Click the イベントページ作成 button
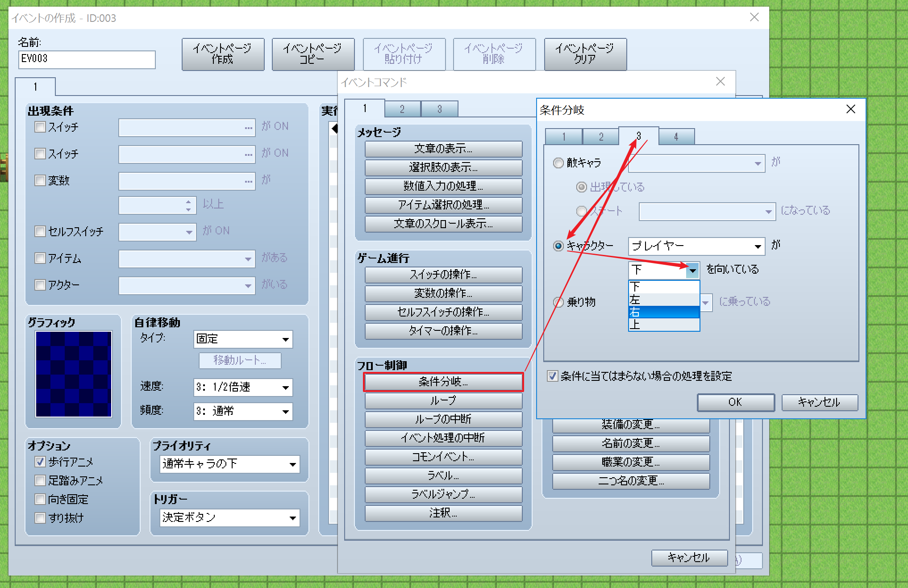This screenshot has width=908, height=588. coord(223,54)
